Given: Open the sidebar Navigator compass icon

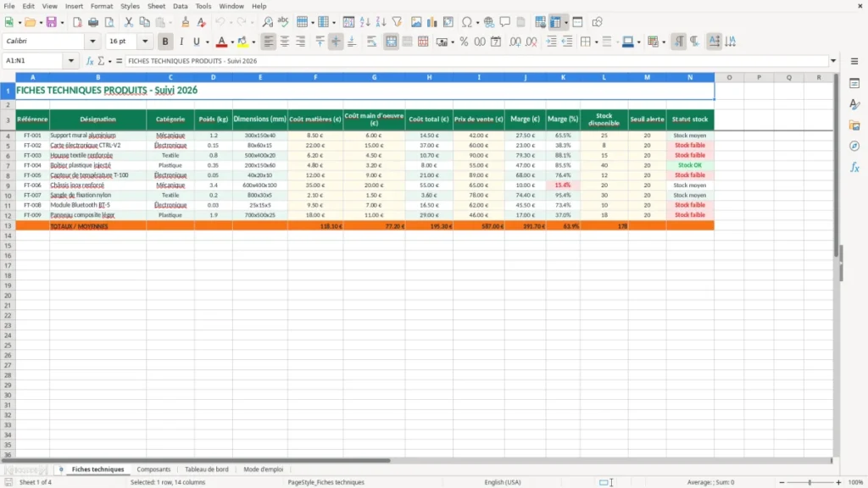Looking at the screenshot, I should (854, 146).
